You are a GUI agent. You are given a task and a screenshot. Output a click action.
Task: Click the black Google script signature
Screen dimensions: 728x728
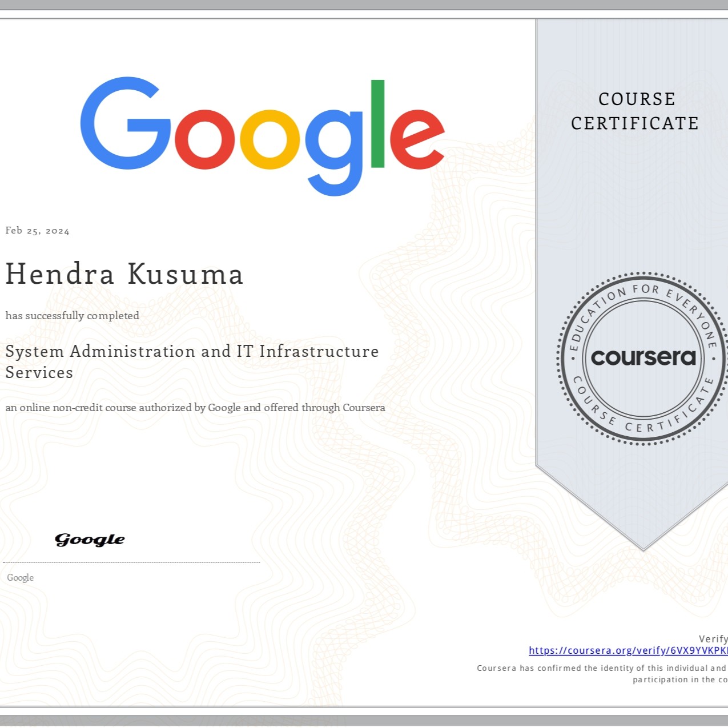[90, 540]
